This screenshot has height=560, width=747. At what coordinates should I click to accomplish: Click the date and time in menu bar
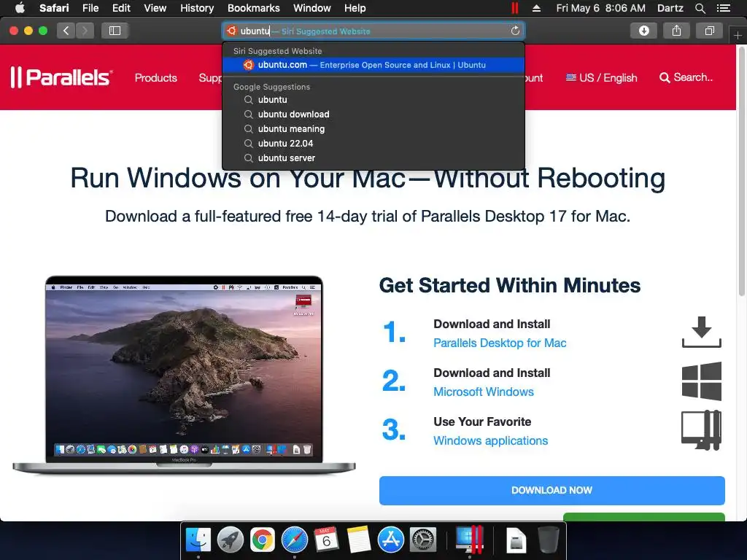601,8
